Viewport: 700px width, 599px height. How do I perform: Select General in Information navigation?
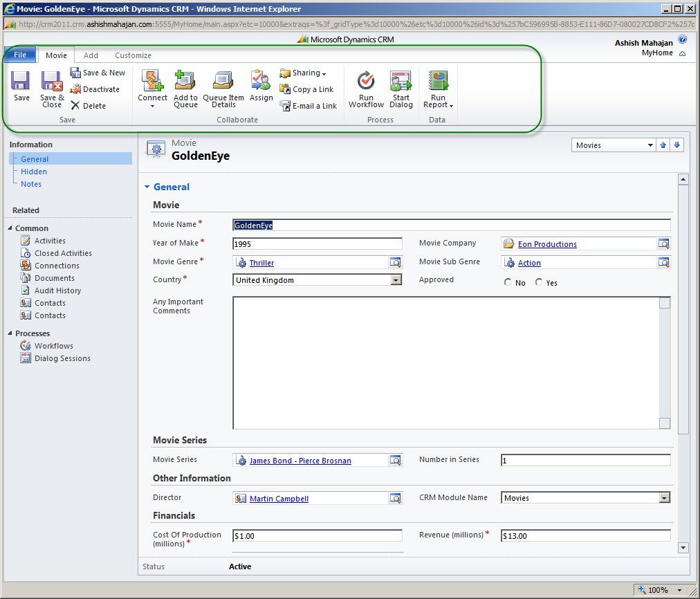click(x=71, y=159)
